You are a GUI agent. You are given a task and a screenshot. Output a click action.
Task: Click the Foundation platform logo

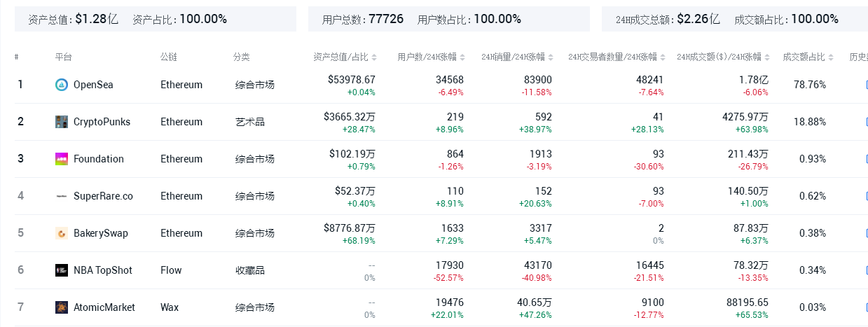(62, 159)
